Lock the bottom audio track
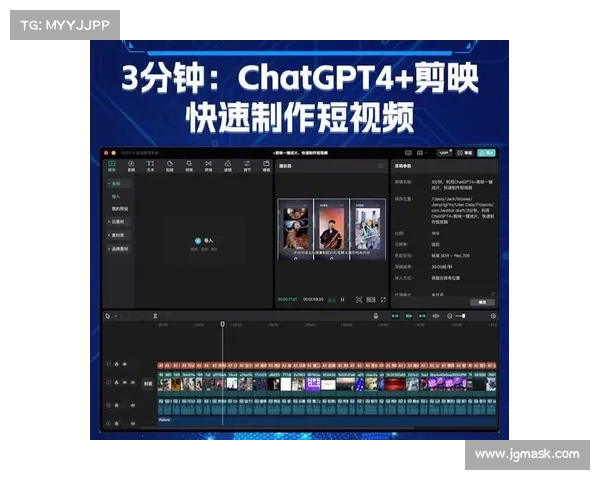 (x=117, y=423)
